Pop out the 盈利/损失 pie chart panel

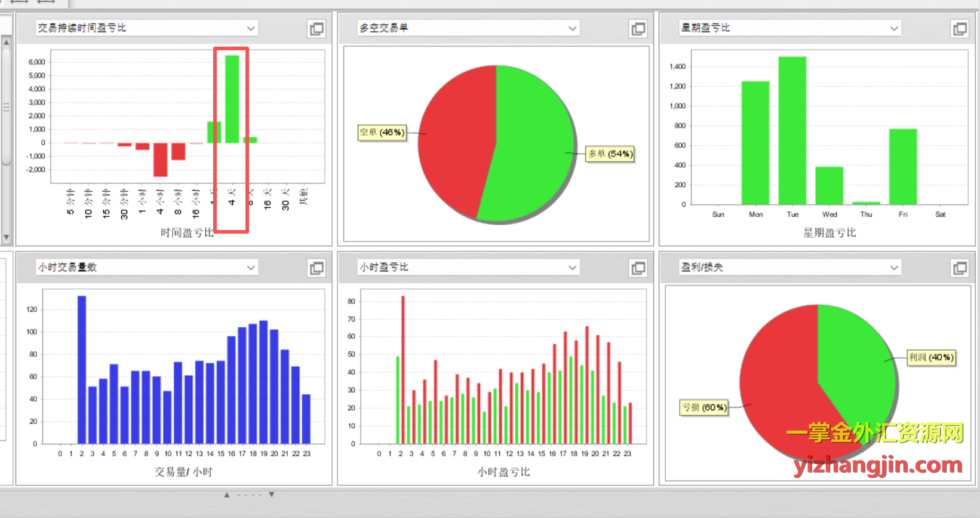click(959, 268)
